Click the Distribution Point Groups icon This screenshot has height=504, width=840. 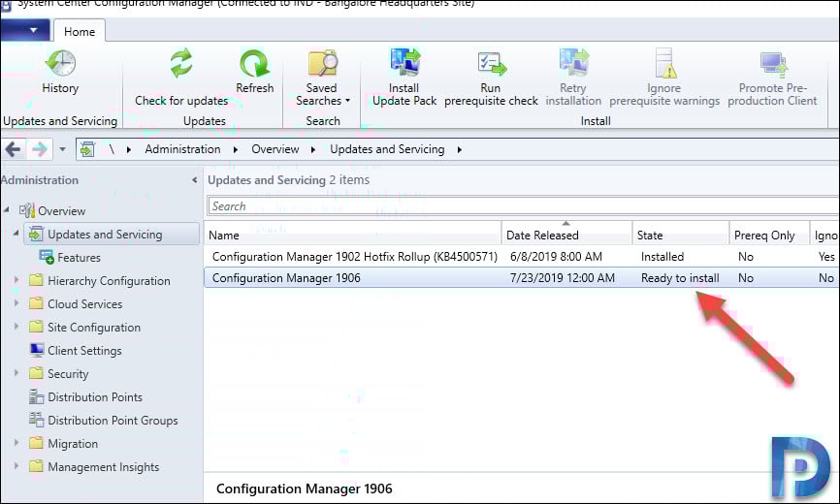pyautogui.click(x=37, y=420)
